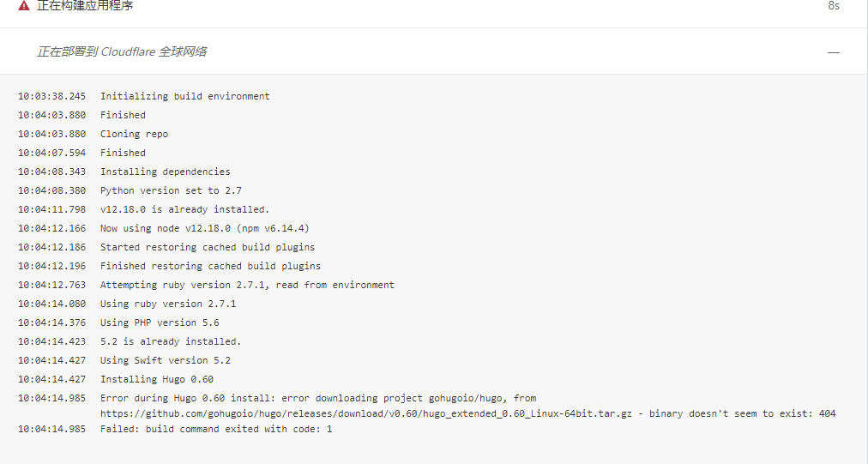
Task: Click the 10:03:38.245 timestamp
Action: [x=51, y=96]
